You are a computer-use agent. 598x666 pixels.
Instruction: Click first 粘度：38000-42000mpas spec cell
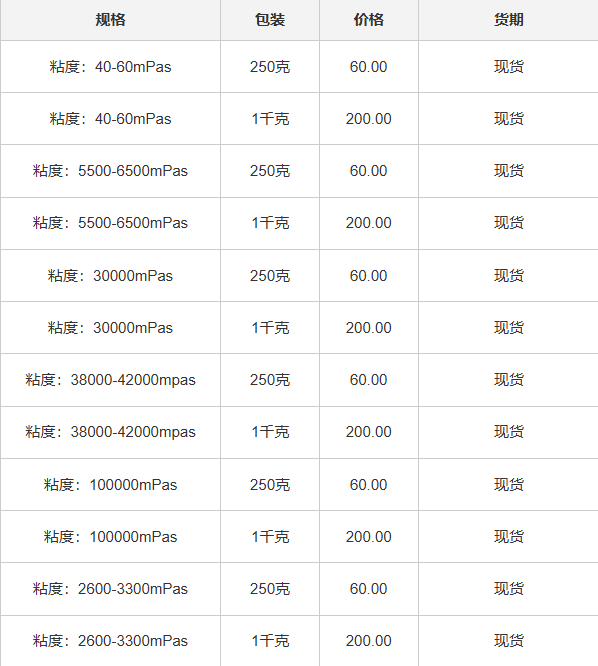coord(110,380)
